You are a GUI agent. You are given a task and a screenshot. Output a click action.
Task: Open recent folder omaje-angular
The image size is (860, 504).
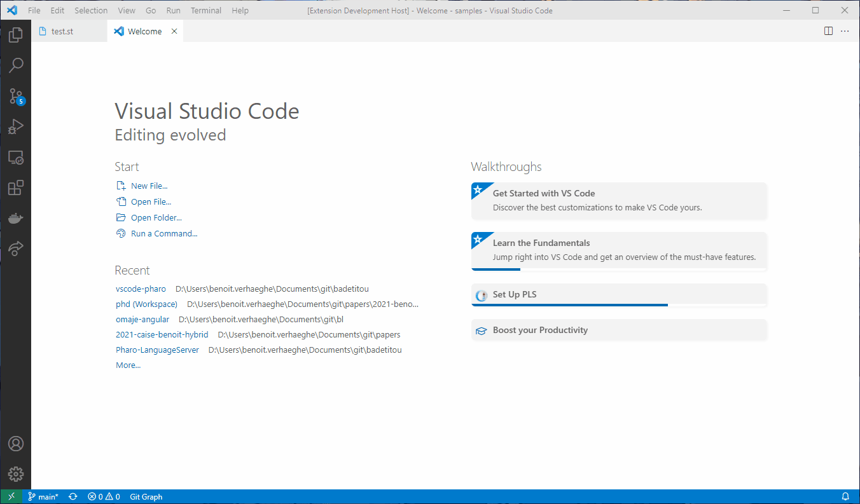coord(142,320)
